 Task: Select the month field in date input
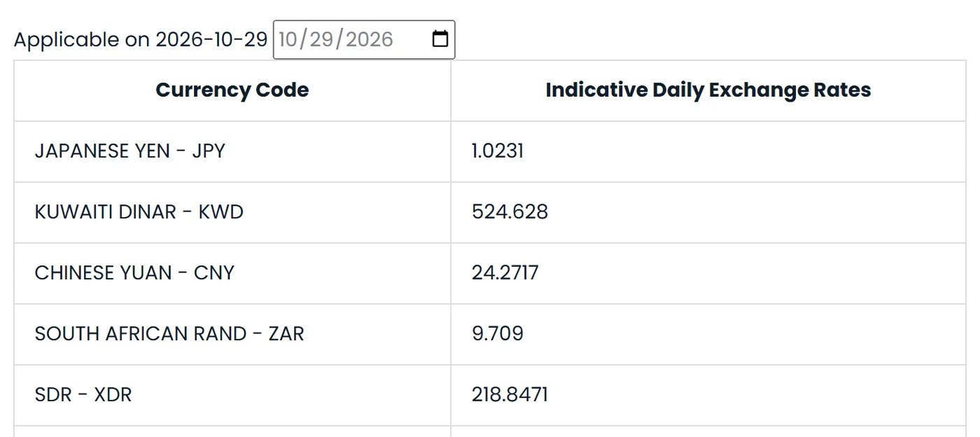point(288,39)
